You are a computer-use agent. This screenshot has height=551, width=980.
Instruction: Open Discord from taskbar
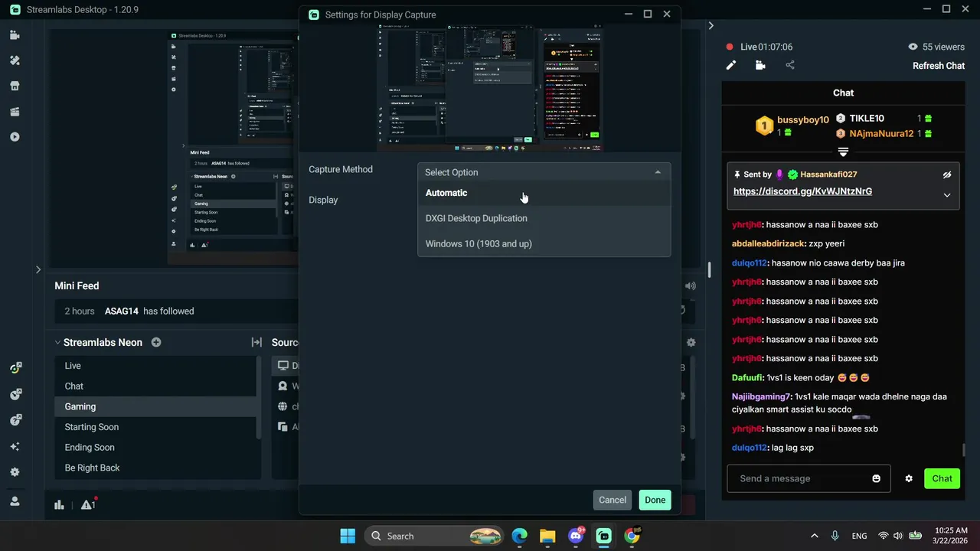[x=576, y=536]
